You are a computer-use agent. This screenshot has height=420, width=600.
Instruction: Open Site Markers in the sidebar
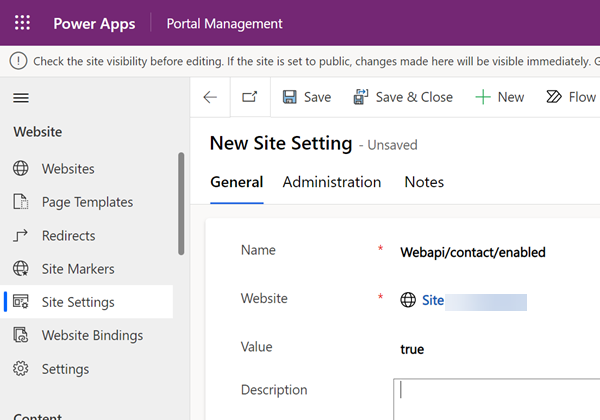tap(78, 269)
